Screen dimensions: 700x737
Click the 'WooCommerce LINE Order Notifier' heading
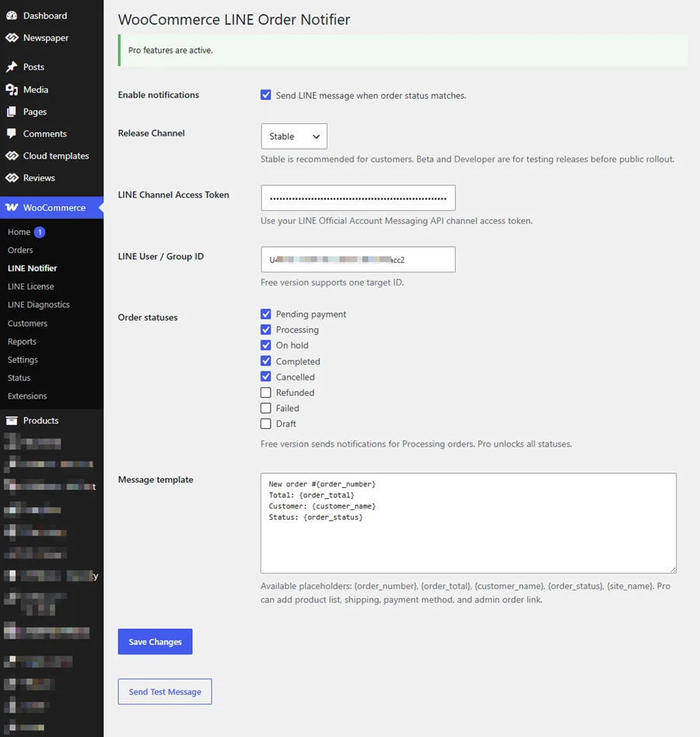[234, 19]
